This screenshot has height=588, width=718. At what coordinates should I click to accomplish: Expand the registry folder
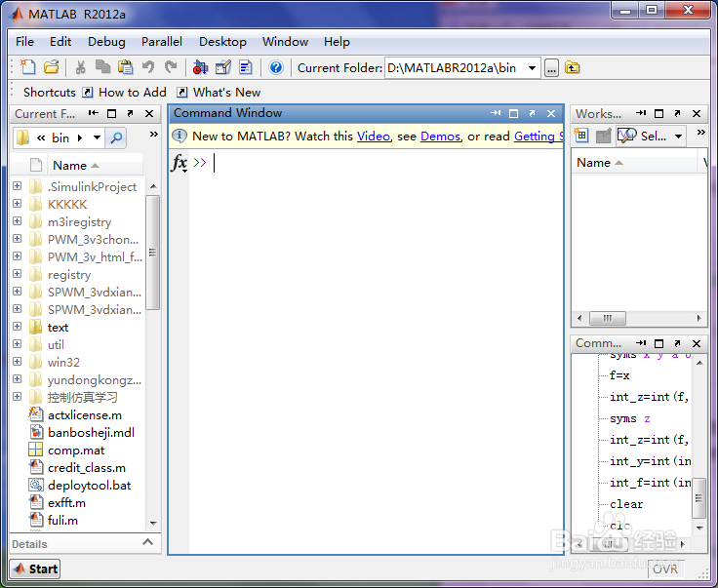coord(17,274)
